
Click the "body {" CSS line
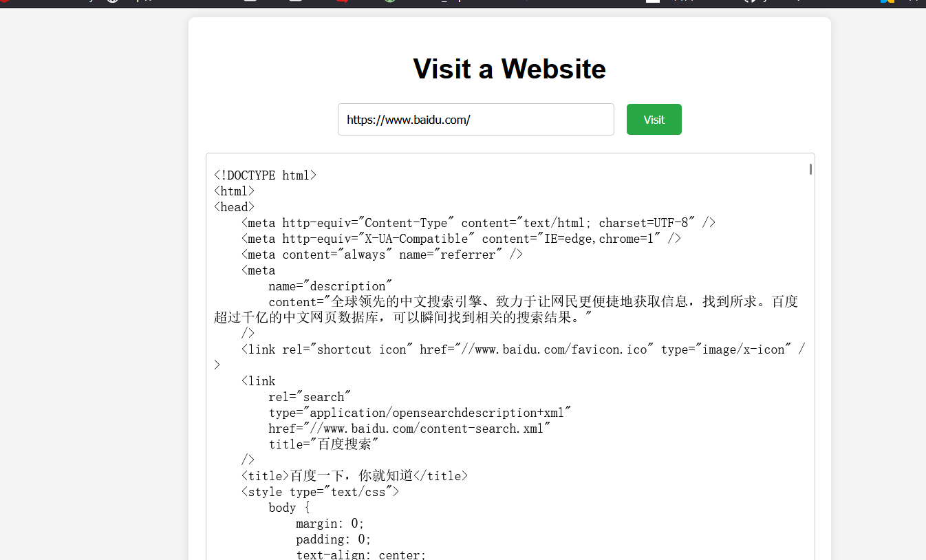[x=290, y=508]
